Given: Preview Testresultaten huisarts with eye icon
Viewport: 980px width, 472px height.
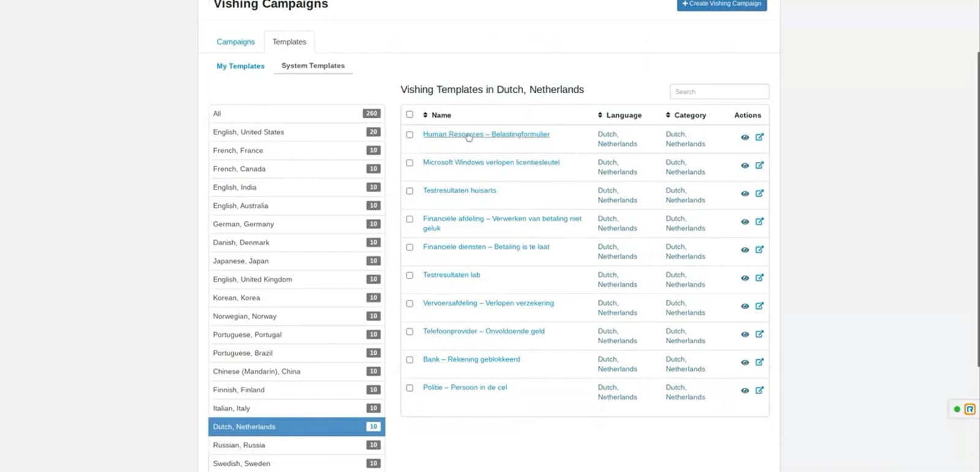Looking at the screenshot, I should click(x=745, y=194).
